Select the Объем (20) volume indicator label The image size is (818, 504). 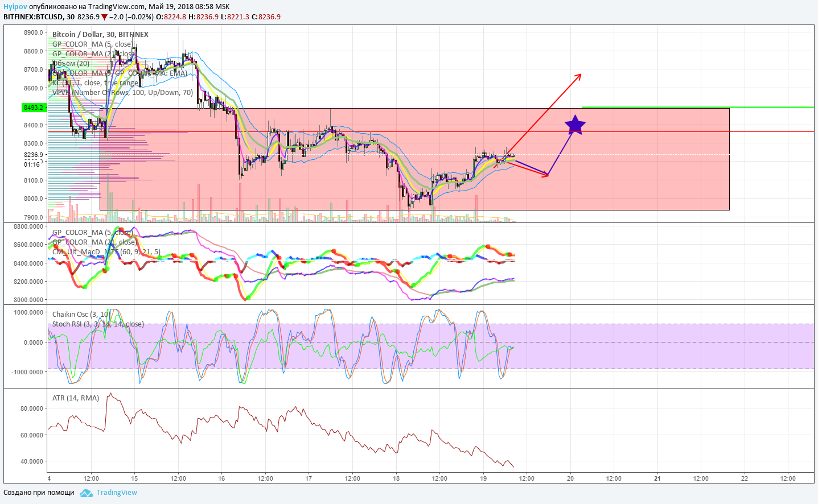pyautogui.click(x=71, y=64)
